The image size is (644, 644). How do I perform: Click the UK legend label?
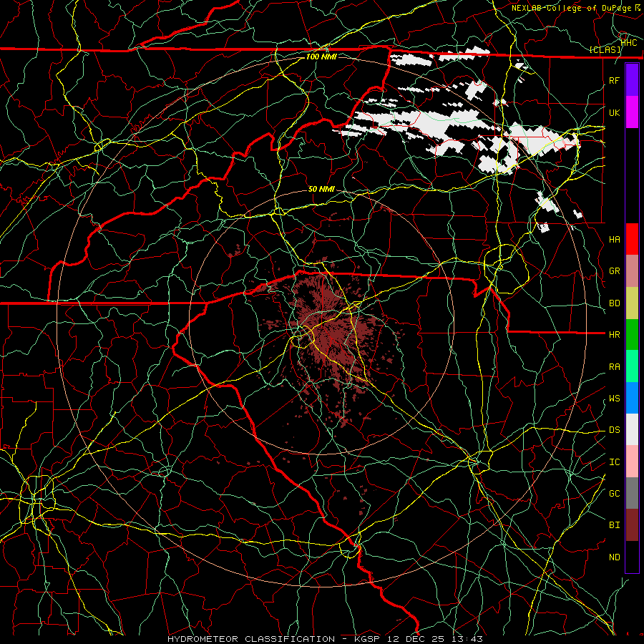click(x=614, y=112)
